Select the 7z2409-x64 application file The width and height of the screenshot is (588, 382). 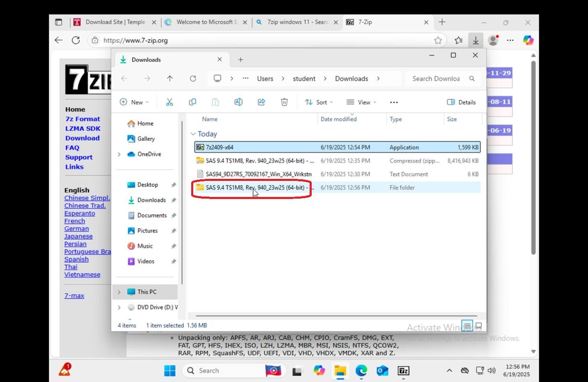[337, 147]
